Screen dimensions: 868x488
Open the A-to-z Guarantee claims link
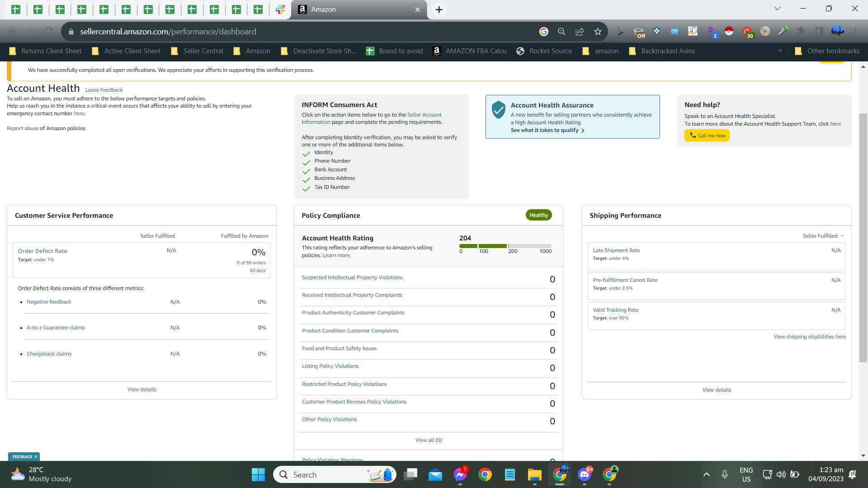(x=56, y=328)
